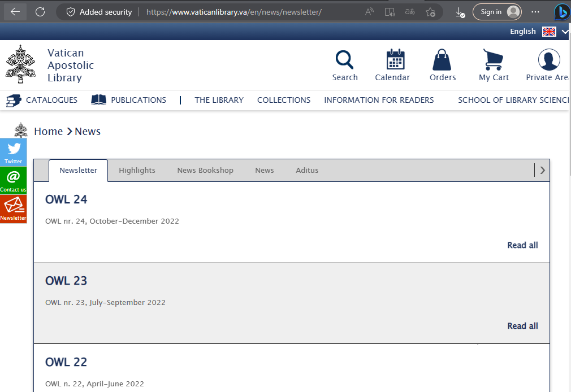Click text 'OWL nr. 24, October–December 2022'

click(x=112, y=221)
